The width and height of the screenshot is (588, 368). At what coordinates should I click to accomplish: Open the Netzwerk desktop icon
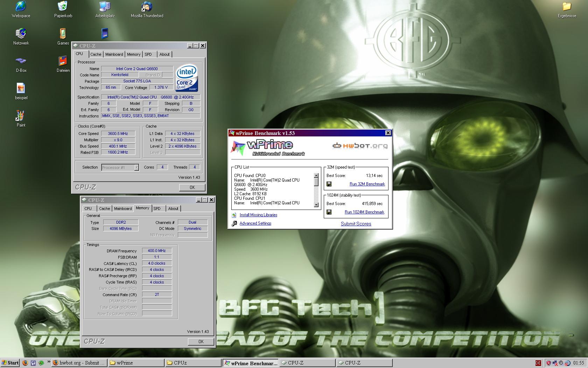(x=21, y=36)
